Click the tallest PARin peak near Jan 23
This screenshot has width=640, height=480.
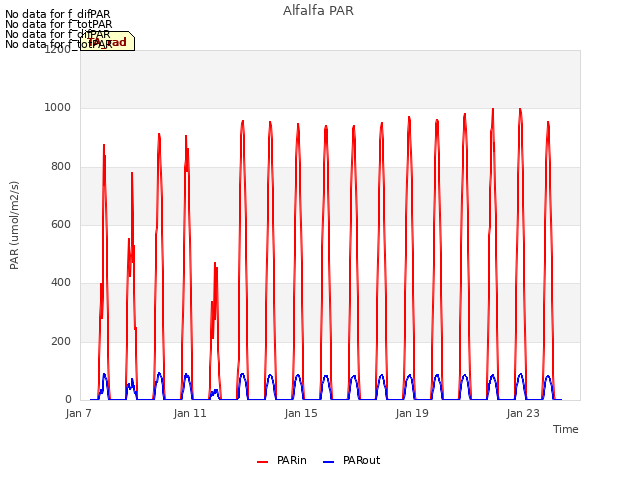520,109
